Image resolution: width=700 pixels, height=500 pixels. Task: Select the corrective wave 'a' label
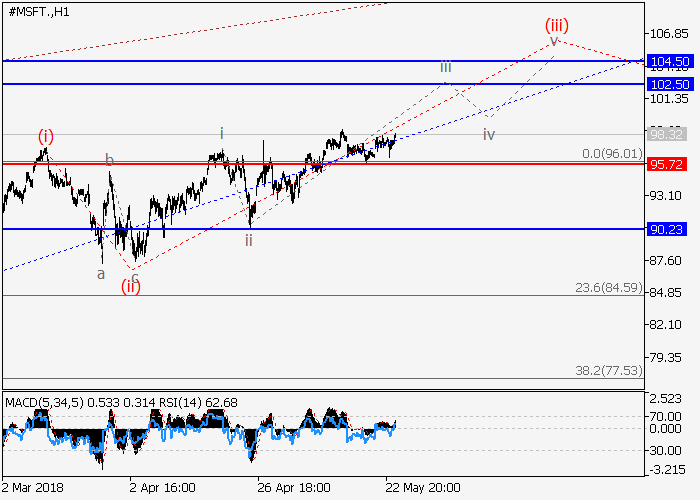[x=101, y=272]
